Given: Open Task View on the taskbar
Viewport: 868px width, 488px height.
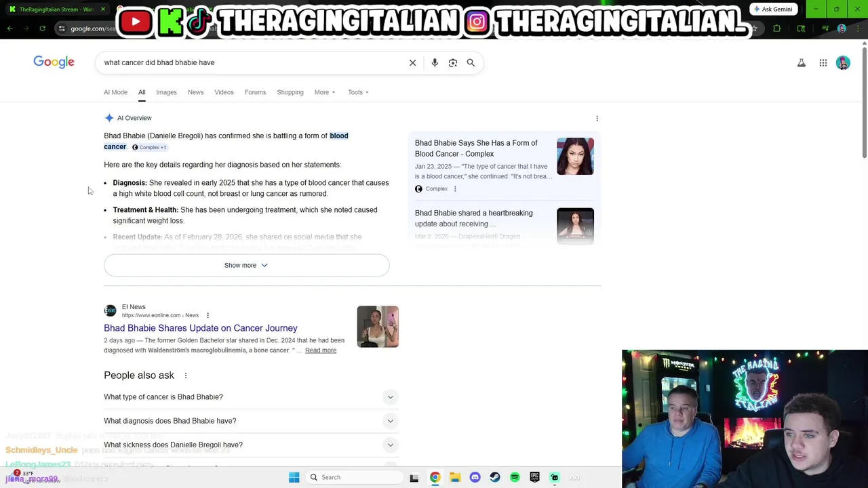Looking at the screenshot, I should point(414,477).
